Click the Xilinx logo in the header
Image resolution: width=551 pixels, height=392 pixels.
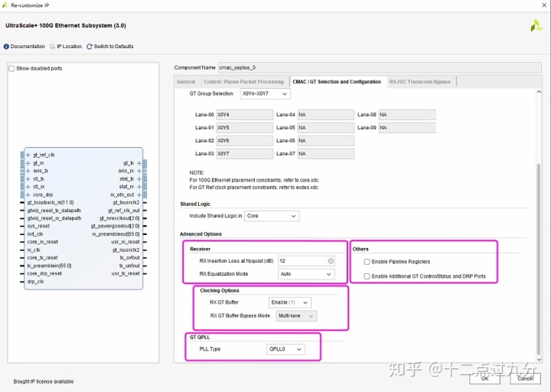click(x=536, y=26)
